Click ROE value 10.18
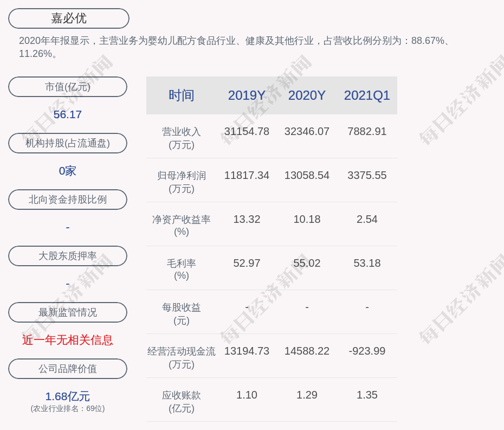Screen dimensions: 504x430 tap(307, 220)
